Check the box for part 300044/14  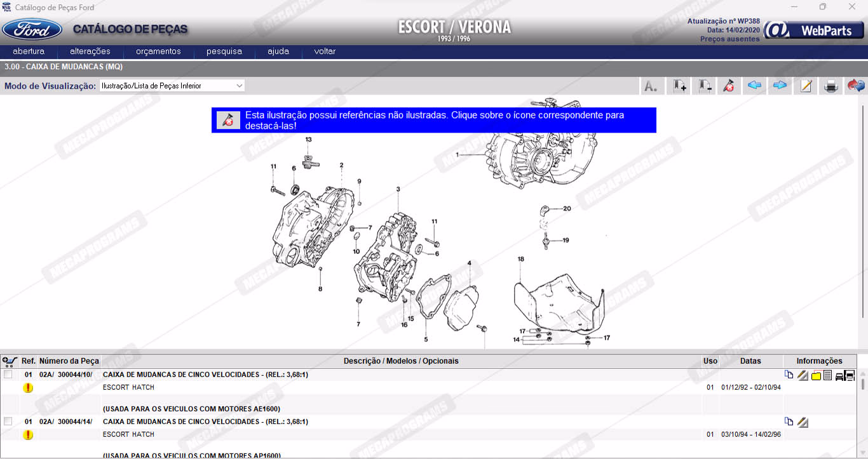[x=8, y=422]
